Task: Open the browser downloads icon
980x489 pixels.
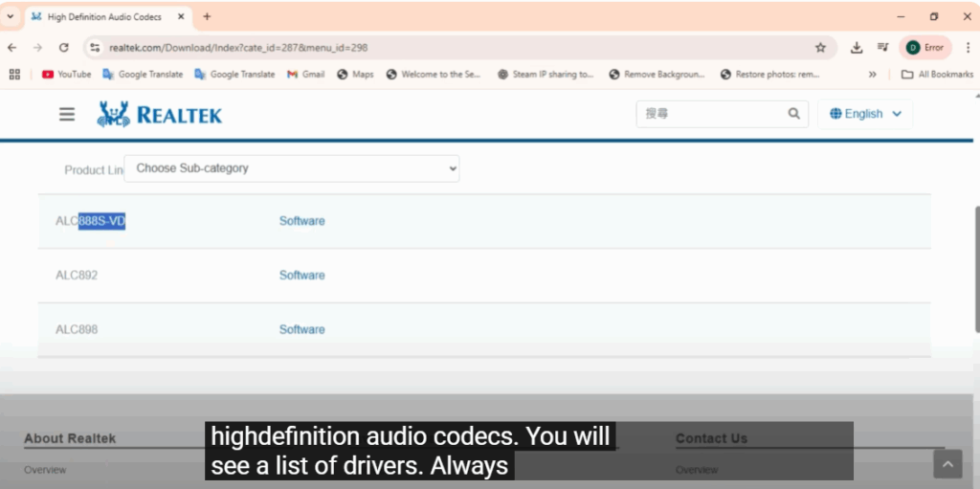Action: point(857,48)
